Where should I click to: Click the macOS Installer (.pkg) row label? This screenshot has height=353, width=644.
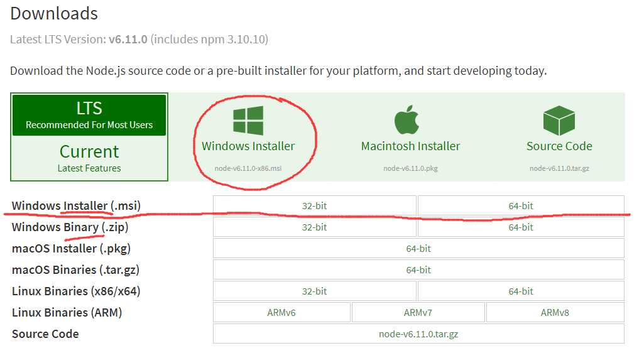tap(71, 248)
